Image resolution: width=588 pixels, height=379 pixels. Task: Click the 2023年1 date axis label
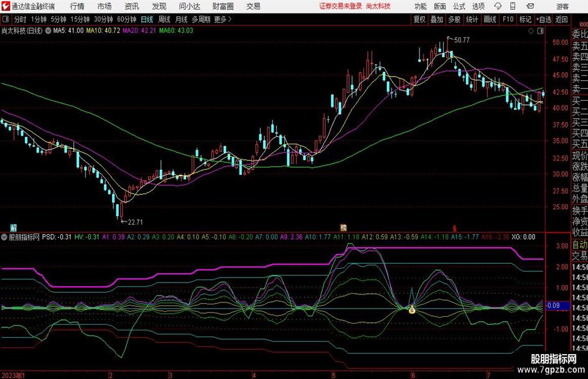click(x=13, y=375)
